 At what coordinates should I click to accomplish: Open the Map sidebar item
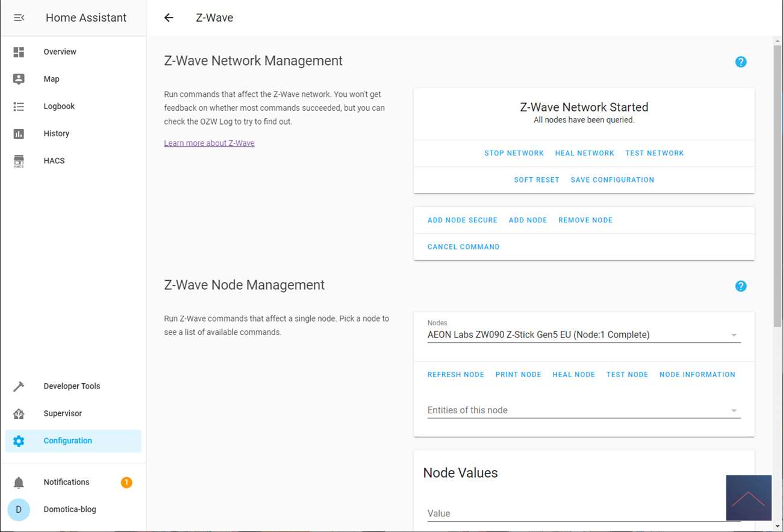pos(51,79)
